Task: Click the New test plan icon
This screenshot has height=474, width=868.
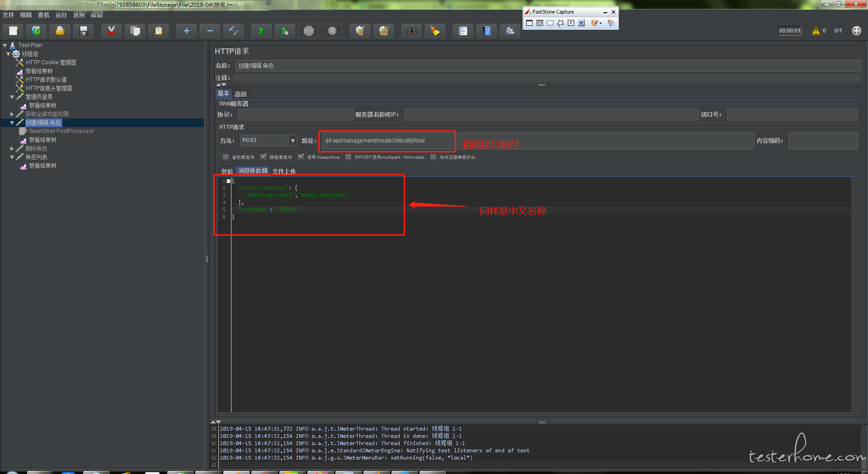Action: click(x=13, y=31)
